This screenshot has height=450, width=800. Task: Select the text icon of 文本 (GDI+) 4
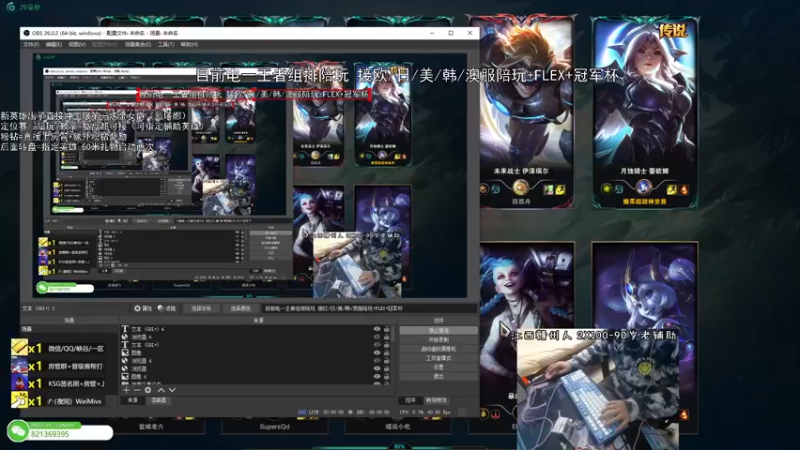[124, 329]
